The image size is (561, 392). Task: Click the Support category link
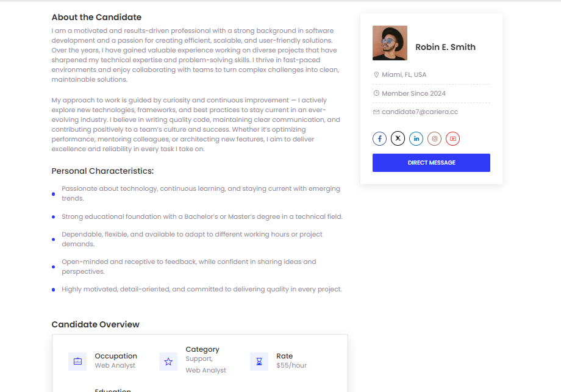click(199, 358)
